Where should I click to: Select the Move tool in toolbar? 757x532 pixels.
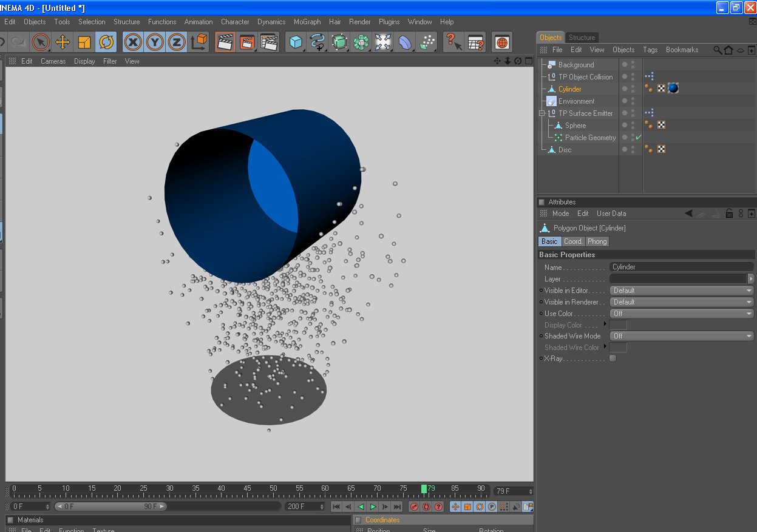[x=62, y=42]
